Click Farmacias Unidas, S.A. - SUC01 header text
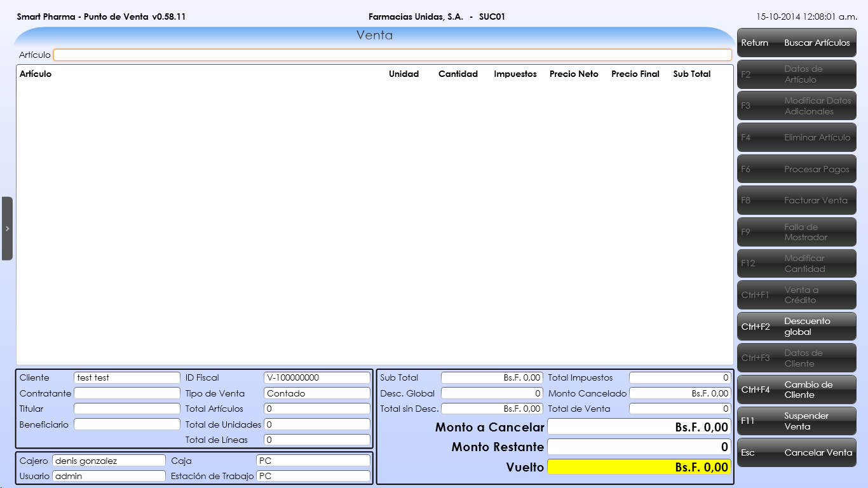The height and width of the screenshot is (488, 868). pos(437,17)
